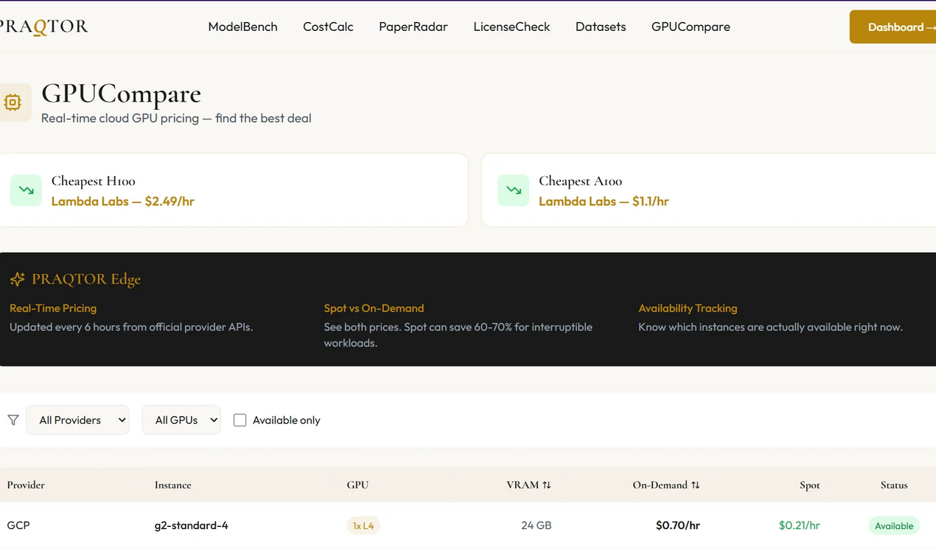Expand the All Providers dropdown
Image resolution: width=936 pixels, height=560 pixels.
pyautogui.click(x=77, y=420)
